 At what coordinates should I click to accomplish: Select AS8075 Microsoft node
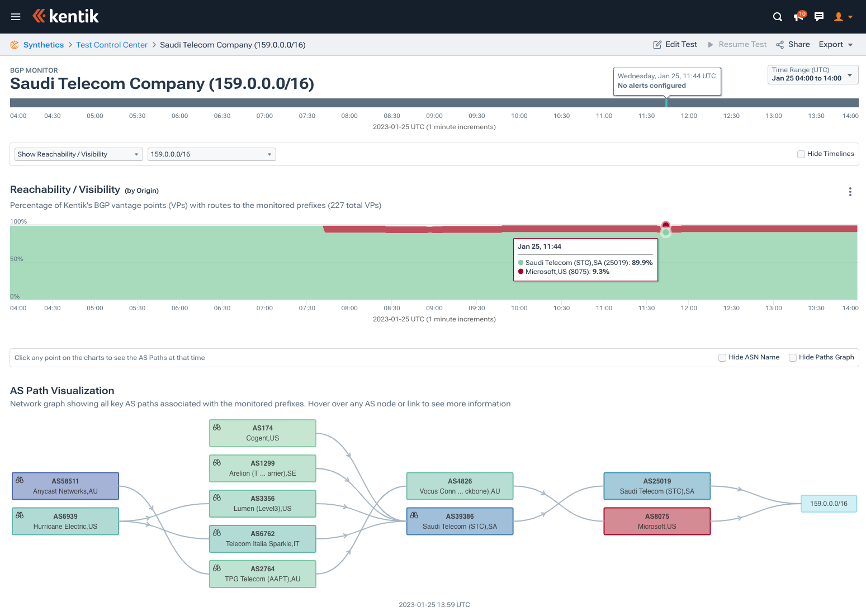(x=657, y=522)
